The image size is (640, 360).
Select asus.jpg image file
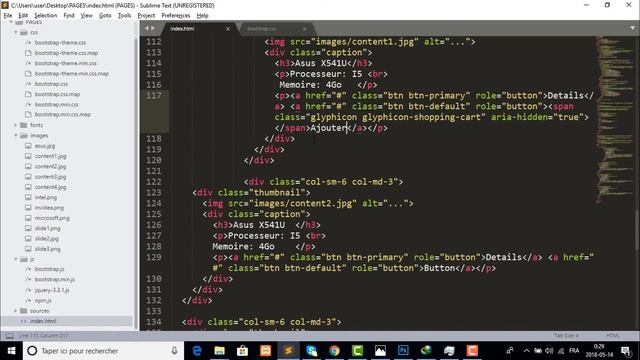tap(45, 146)
